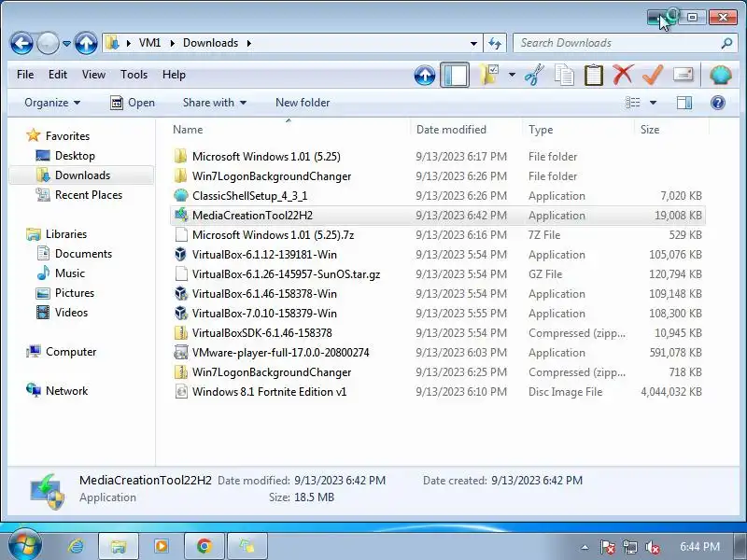Open Internet Explorer from taskbar
The height and width of the screenshot is (560, 747).
coord(76,546)
